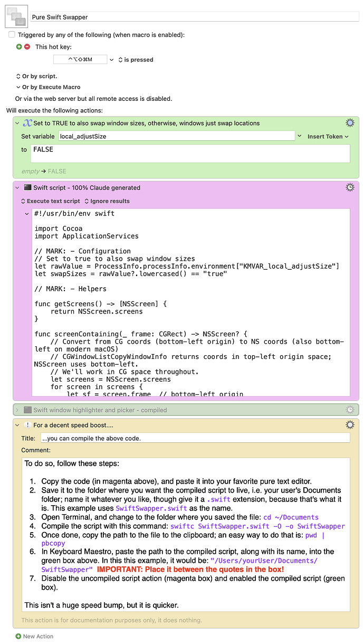Click the New Action button
Screen dimensions: 364x644
pos(34,636)
